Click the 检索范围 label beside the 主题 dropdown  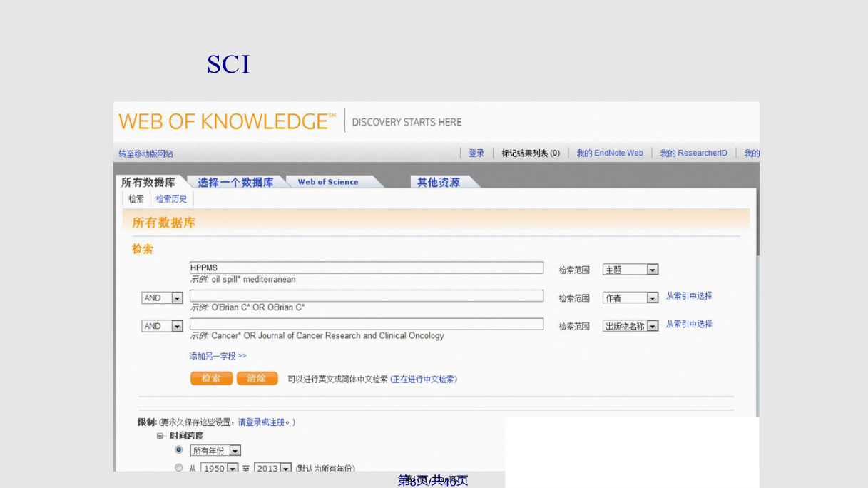tap(574, 270)
